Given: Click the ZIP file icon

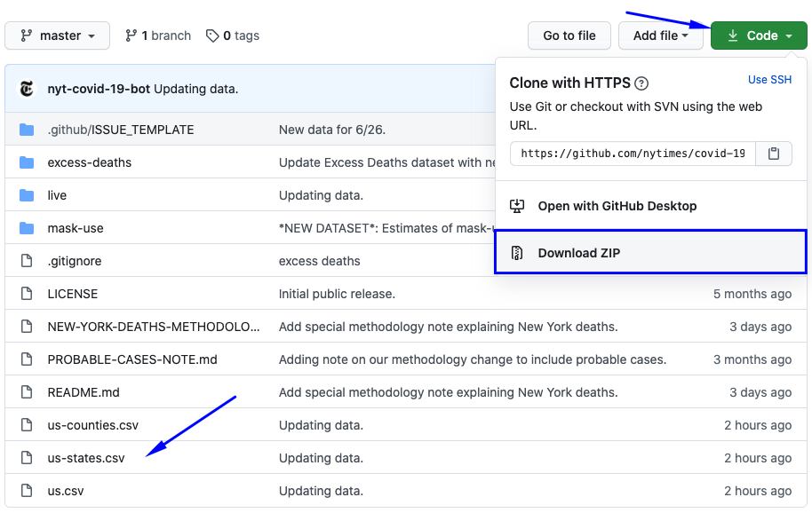Looking at the screenshot, I should 517,253.
